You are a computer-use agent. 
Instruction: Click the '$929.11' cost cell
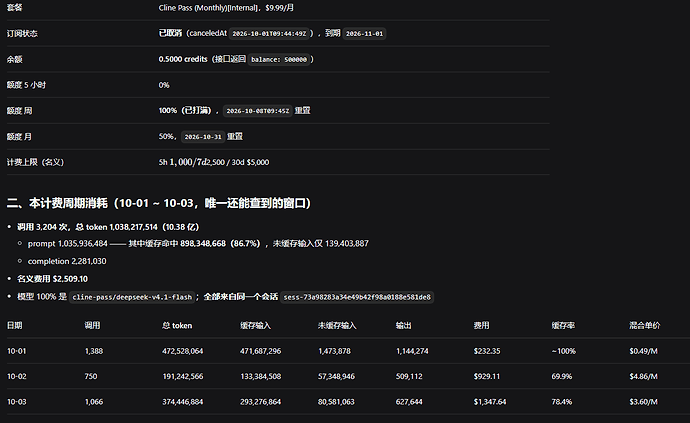click(487, 377)
